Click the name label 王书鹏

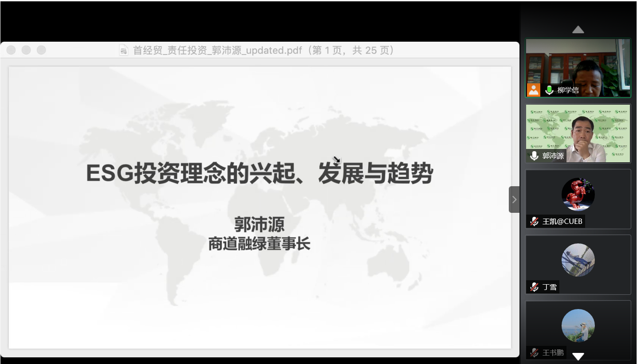[553, 352]
